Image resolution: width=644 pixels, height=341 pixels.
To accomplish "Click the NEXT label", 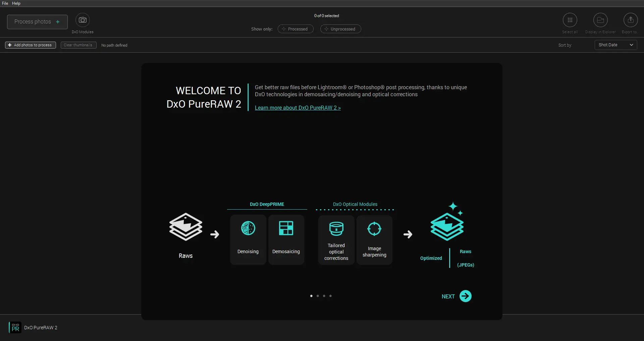I will pyautogui.click(x=448, y=296).
